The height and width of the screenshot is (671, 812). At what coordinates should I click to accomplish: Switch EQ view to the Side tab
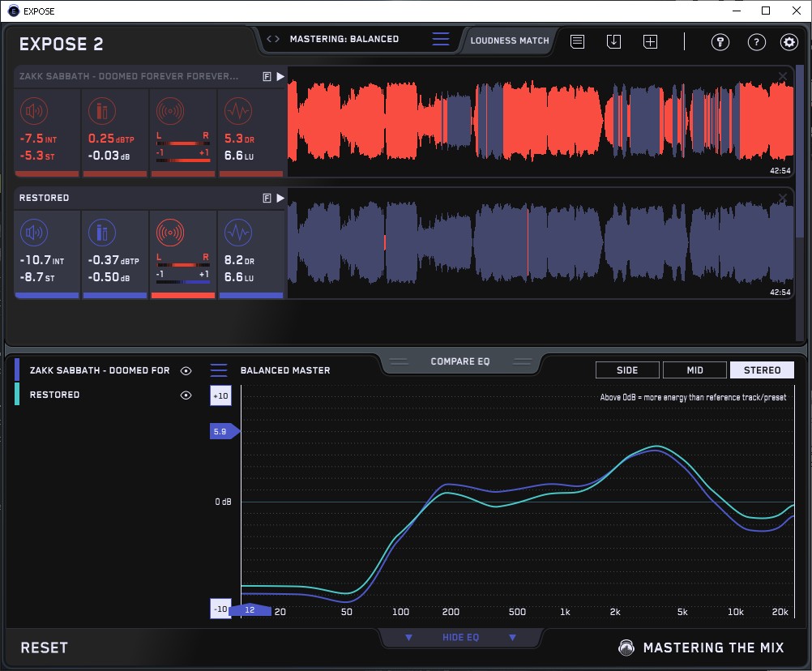coord(627,370)
